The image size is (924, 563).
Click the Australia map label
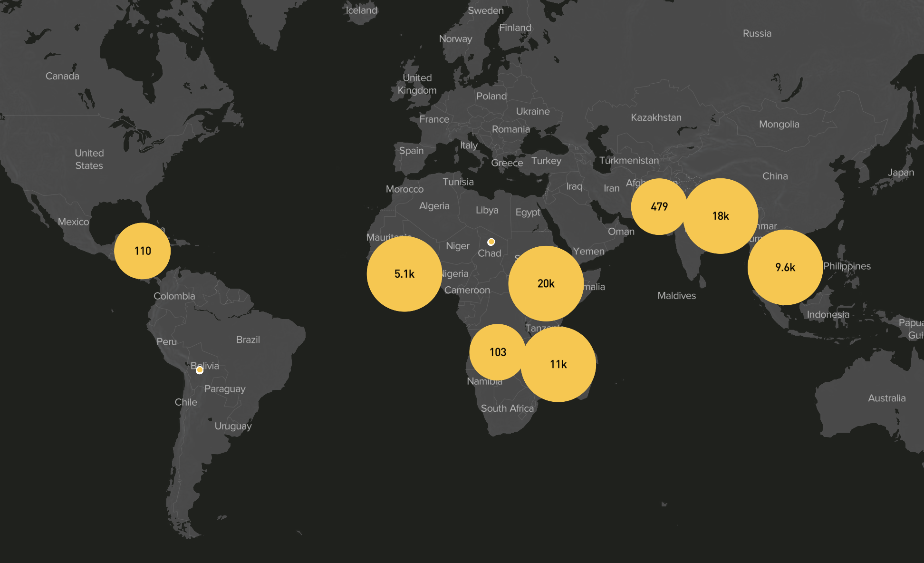[x=886, y=398]
